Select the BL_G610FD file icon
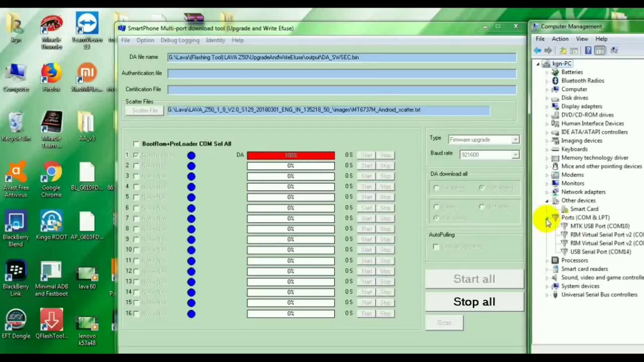Viewport: 644px width, 362px height. coord(87,176)
